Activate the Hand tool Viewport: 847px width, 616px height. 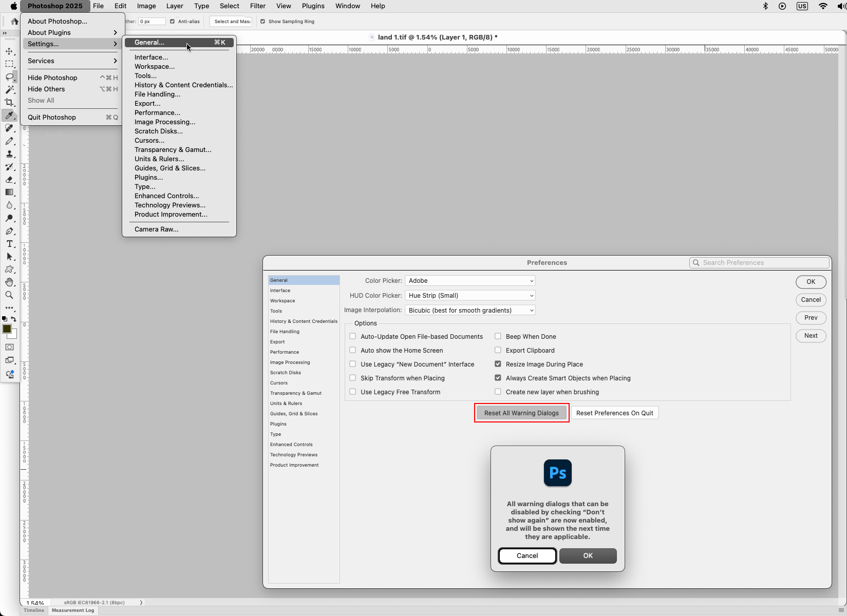click(9, 282)
